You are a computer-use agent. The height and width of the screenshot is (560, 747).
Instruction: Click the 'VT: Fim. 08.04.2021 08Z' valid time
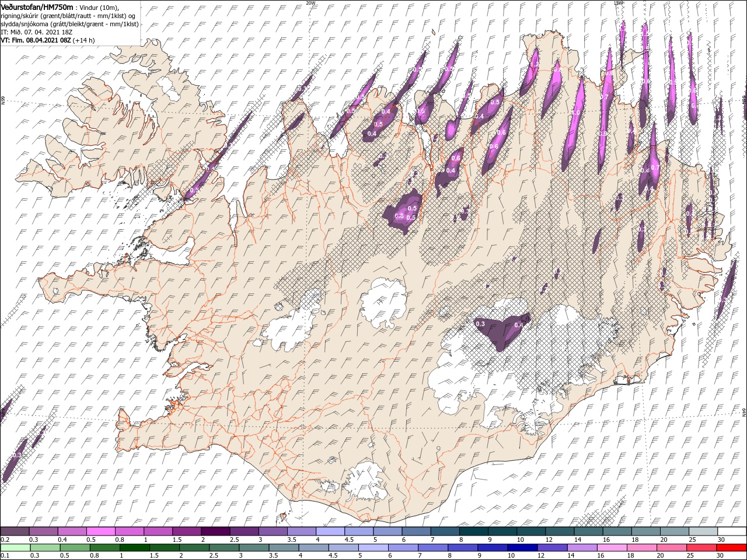[36, 40]
